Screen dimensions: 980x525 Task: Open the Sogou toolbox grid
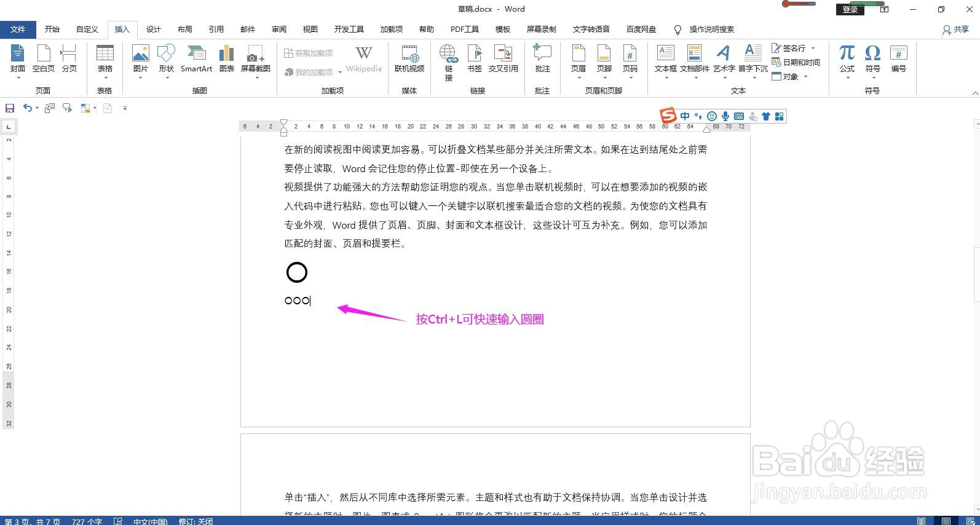pos(780,116)
